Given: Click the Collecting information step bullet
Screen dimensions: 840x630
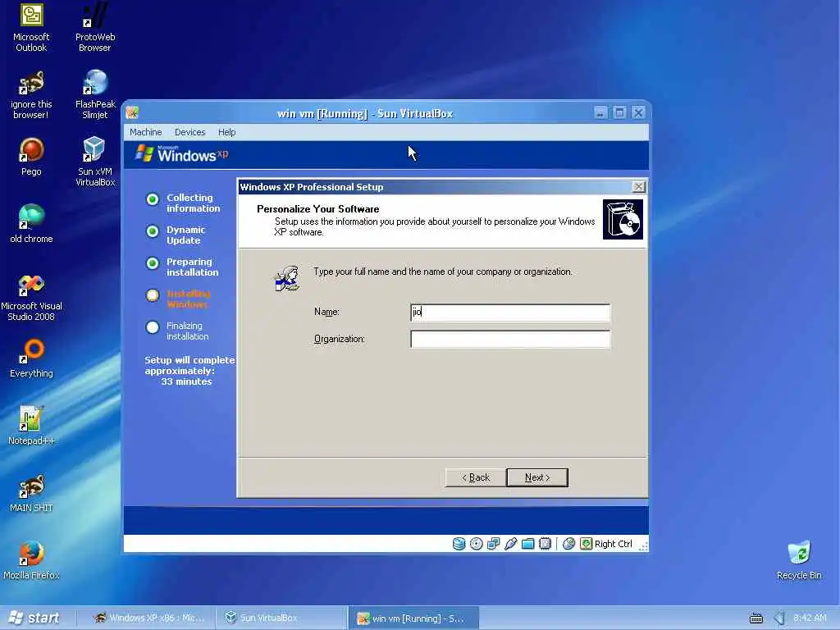Looking at the screenshot, I should (153, 199).
